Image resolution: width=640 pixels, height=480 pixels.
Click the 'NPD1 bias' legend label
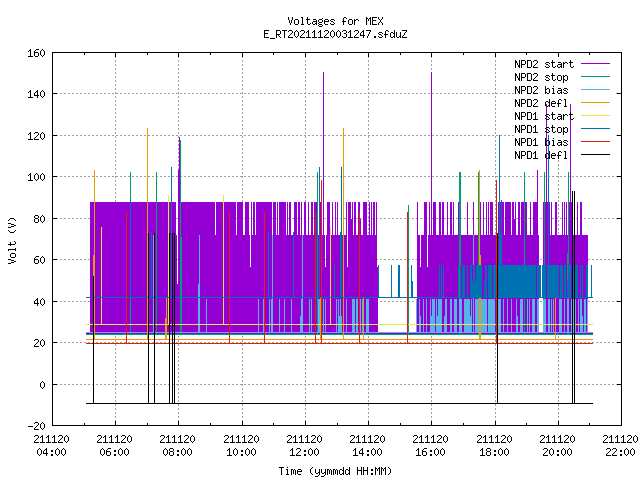click(x=541, y=142)
